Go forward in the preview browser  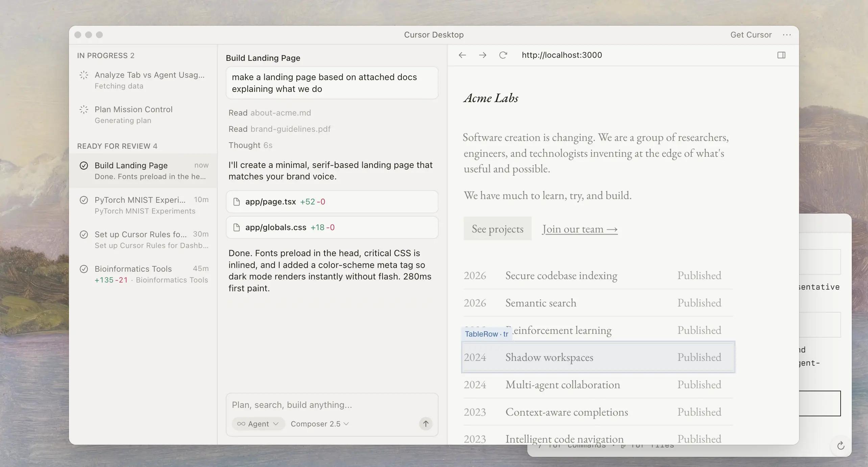pos(483,55)
